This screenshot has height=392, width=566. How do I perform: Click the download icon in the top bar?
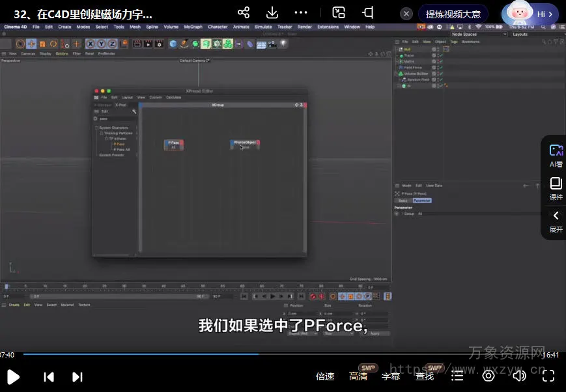point(272,13)
